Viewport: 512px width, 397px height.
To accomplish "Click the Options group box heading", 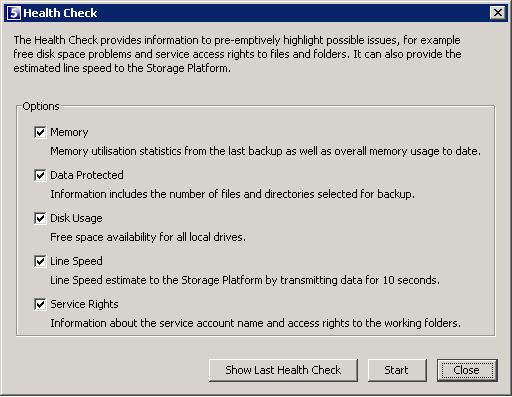I will (41, 106).
